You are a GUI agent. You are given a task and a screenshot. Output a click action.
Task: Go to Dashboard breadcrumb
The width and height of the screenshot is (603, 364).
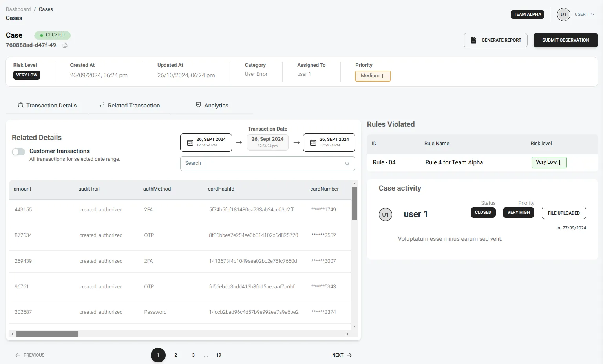coord(18,9)
